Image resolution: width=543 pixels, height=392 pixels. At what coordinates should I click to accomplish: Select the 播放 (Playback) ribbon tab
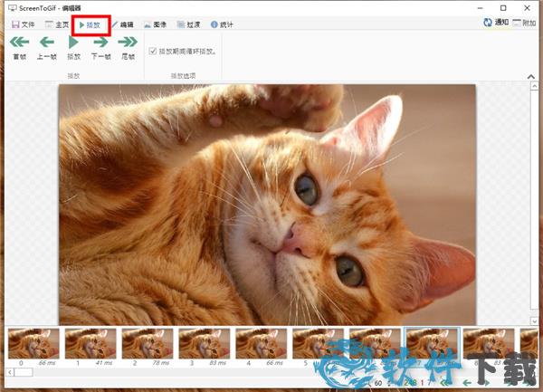click(90, 24)
